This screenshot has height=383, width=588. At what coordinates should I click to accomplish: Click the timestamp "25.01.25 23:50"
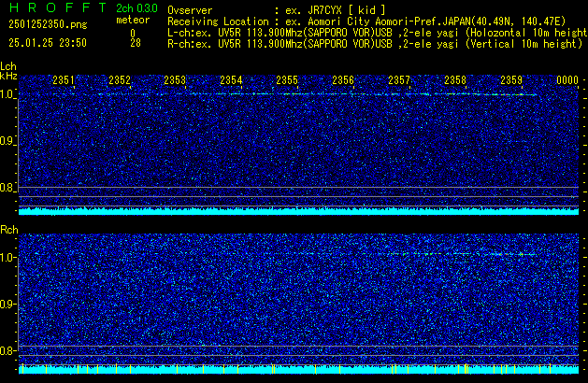(x=48, y=43)
